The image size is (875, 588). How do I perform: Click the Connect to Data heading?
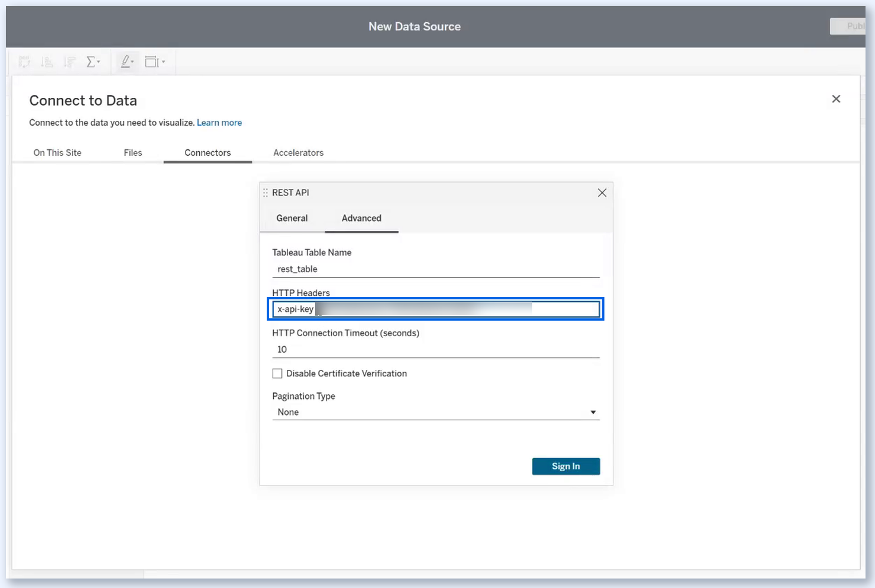(83, 101)
